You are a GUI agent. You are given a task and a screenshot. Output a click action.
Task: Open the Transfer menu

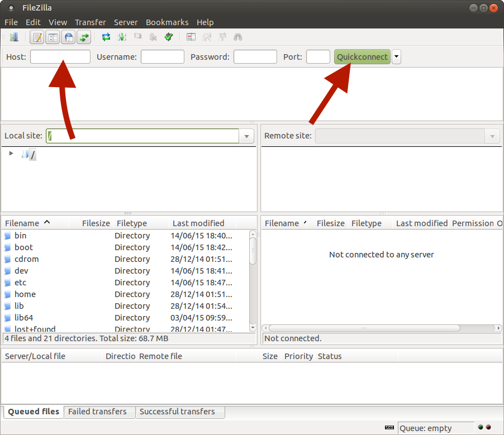(x=90, y=22)
